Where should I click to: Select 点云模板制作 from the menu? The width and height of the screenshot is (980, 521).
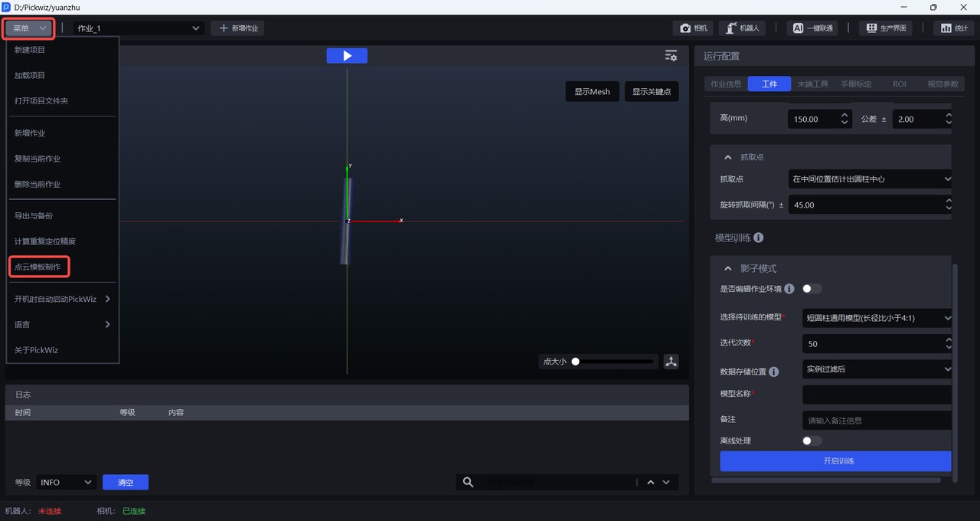(38, 267)
